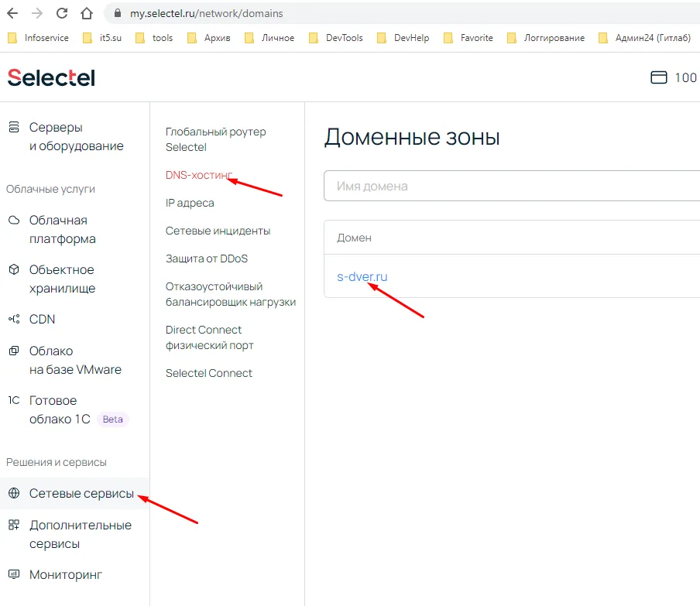Click the cube icon for Объектное хранилище
Image resolution: width=700 pixels, height=606 pixels.
tap(14, 269)
